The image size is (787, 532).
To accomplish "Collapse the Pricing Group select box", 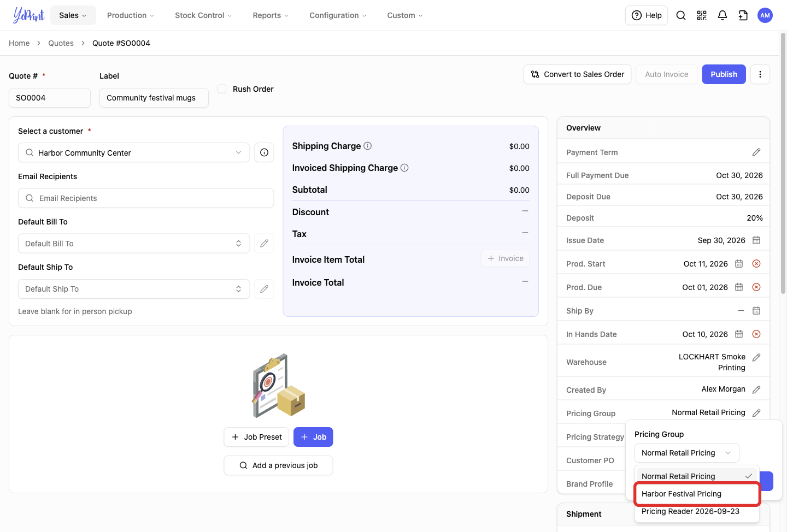I will pyautogui.click(x=687, y=453).
